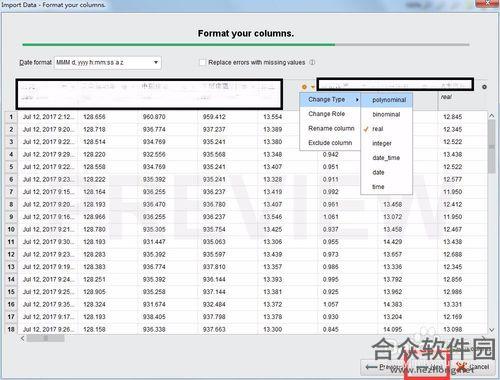The image size is (500, 380).
Task: Click the horizontal scrollbar thumb
Action: [46, 338]
